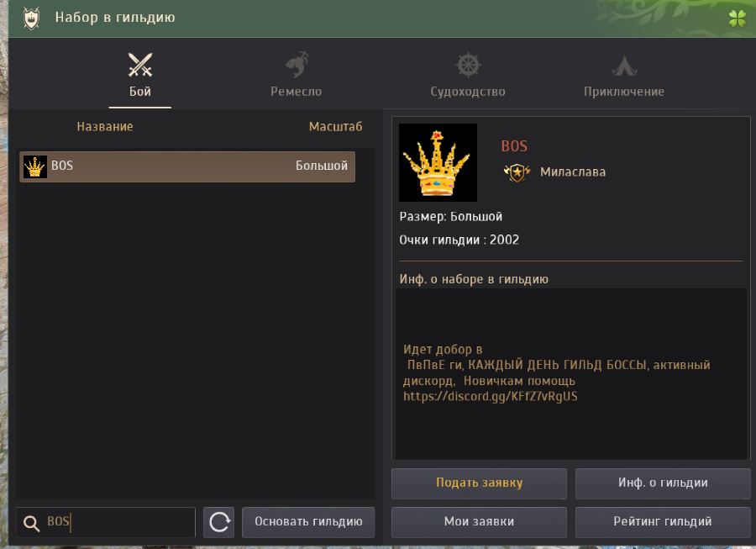756x549 pixels.
Task: Select the fish Ремесло icon
Action: [x=297, y=65]
